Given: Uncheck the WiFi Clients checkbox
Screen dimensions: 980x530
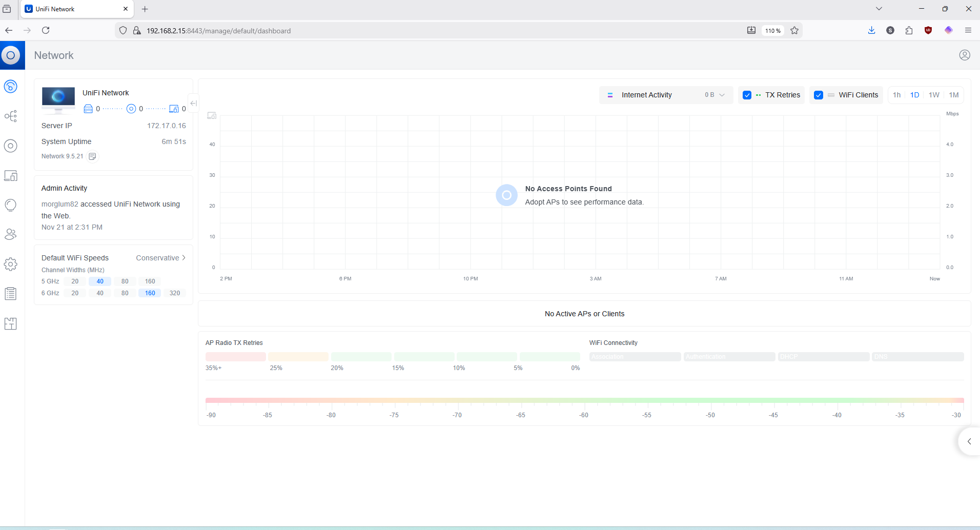Looking at the screenshot, I should pyautogui.click(x=818, y=95).
